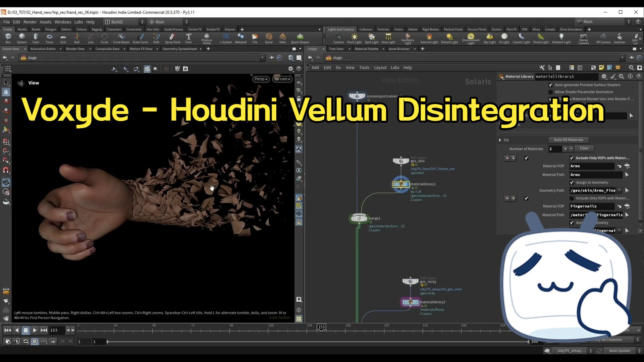Screen dimensions: 644x362
Task: Open the Main radial menu dropdown
Action: 169,22
